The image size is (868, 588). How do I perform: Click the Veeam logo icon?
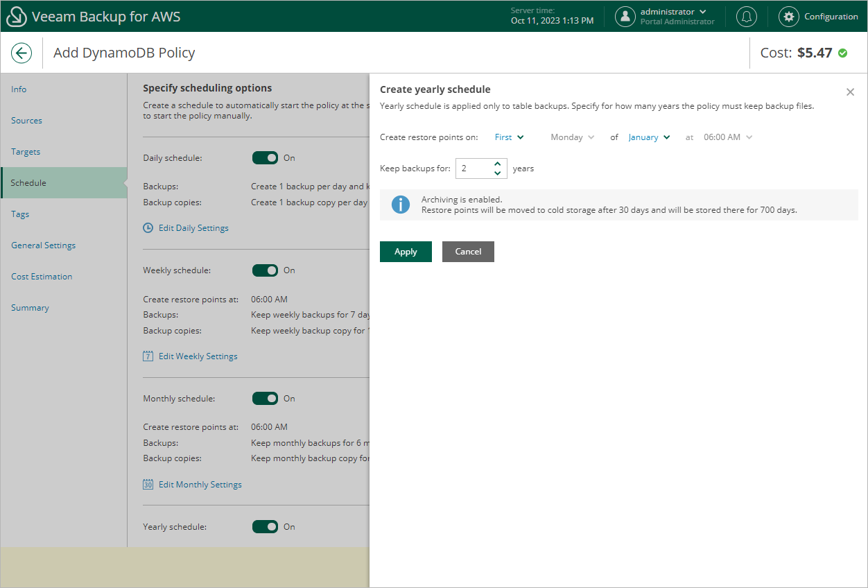[17, 17]
